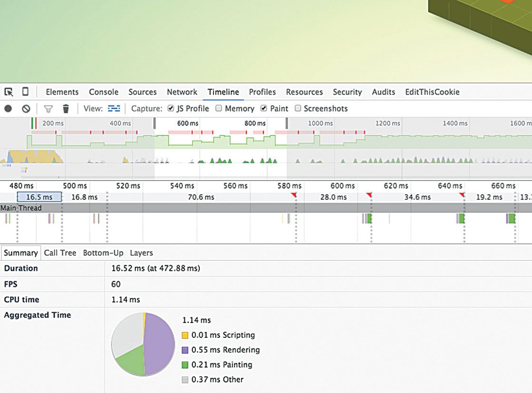Image resolution: width=532 pixels, height=393 pixels.
Task: Click the red long-frame warning marker near 580 ms
Action: [294, 195]
